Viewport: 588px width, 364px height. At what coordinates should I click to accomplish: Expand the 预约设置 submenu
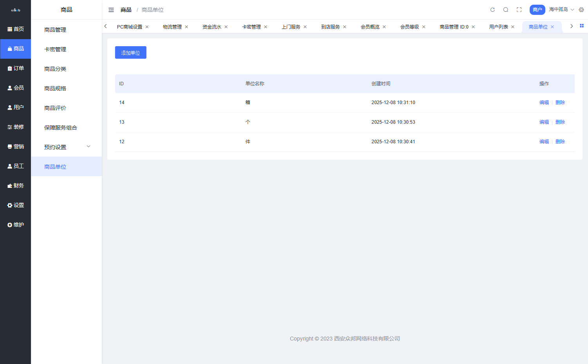[66, 147]
